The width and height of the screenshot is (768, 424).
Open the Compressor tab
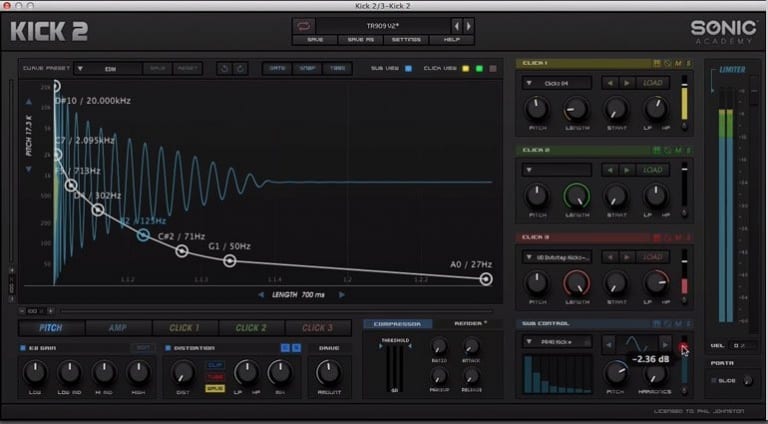[398, 324]
